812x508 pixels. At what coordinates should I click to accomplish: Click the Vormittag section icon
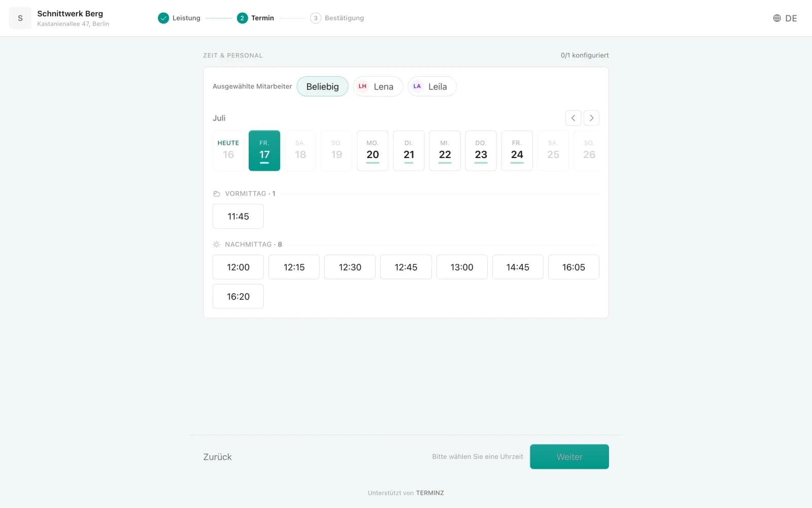[x=217, y=194]
